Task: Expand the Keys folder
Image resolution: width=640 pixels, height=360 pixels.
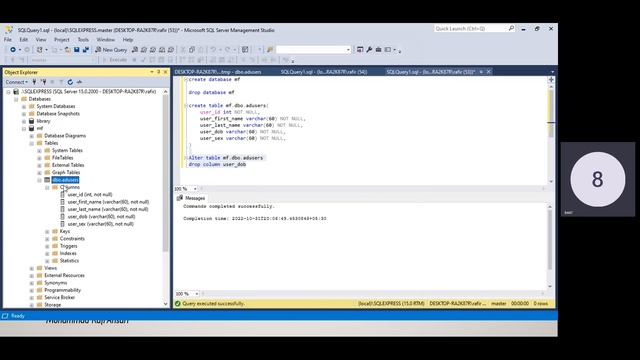Action: tap(47, 231)
